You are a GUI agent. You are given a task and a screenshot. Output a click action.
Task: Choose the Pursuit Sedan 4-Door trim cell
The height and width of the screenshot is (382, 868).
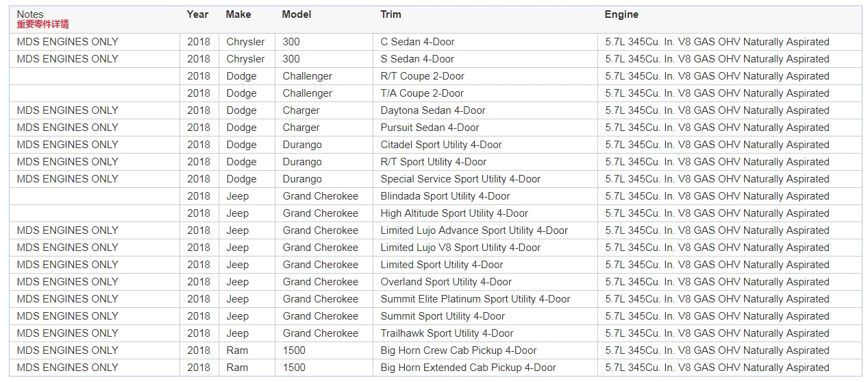(430, 128)
